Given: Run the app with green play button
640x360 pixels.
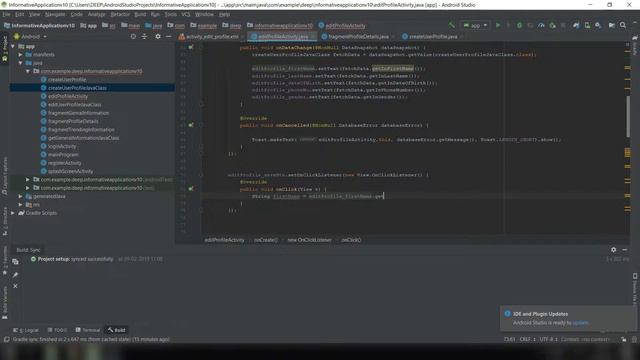Looking at the screenshot, I should (x=498, y=25).
